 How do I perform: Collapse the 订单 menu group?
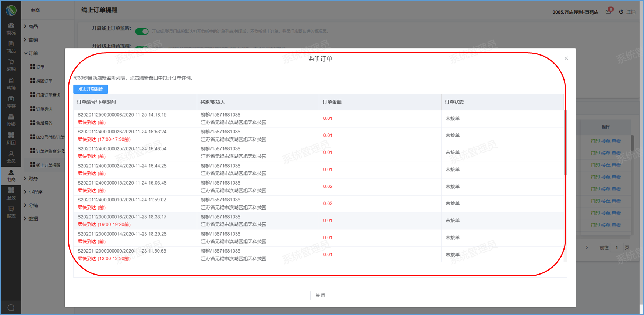33,53
